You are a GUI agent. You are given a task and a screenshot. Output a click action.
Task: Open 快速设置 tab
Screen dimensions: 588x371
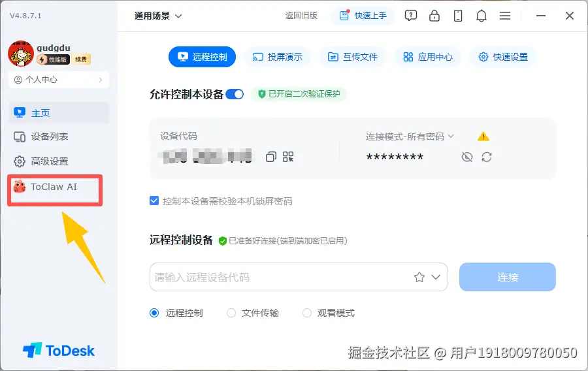503,57
